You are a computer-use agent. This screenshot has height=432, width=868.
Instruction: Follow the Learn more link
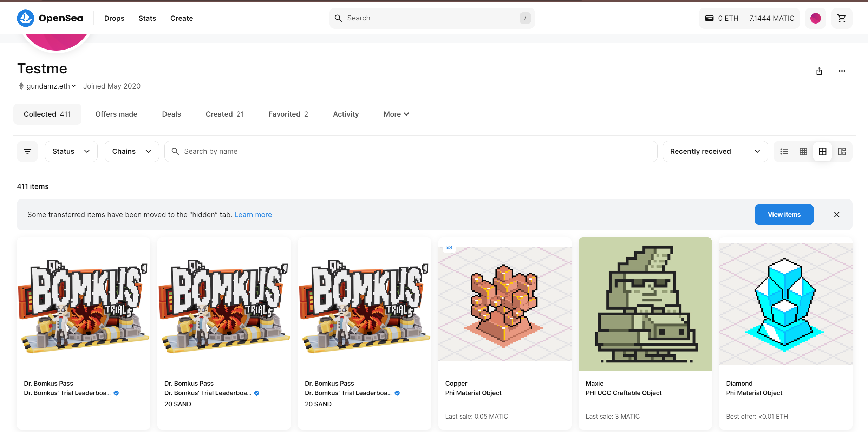[253, 215]
